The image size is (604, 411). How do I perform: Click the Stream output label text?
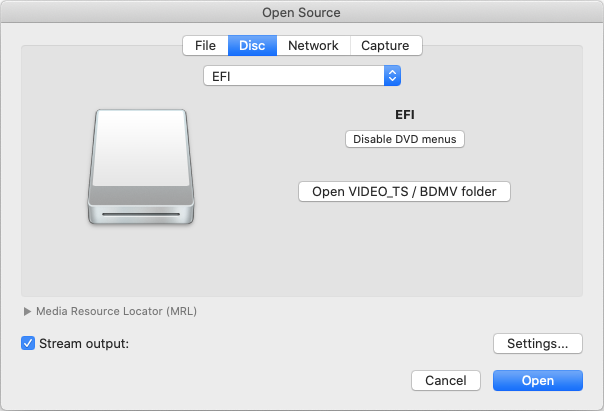click(x=84, y=343)
